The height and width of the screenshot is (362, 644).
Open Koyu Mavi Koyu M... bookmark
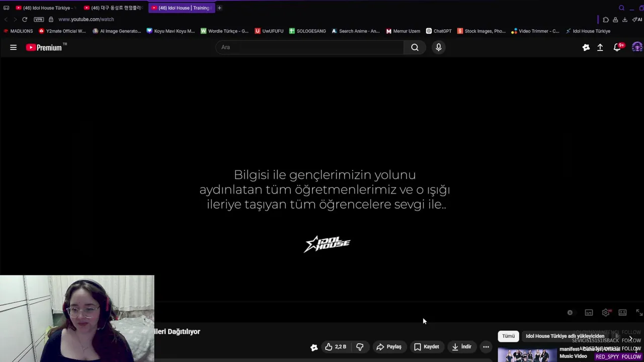pos(171,31)
